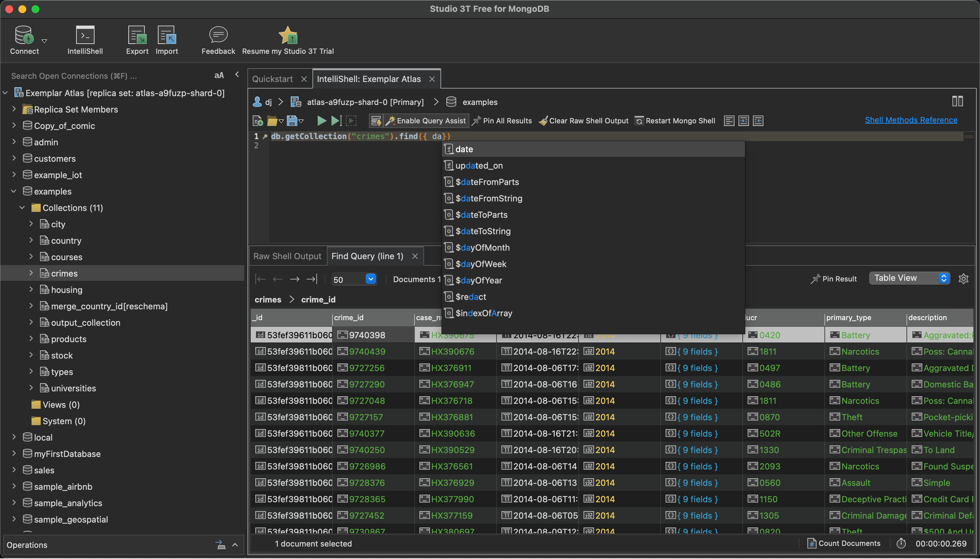
Task: Select Table View dropdown option
Action: [910, 278]
